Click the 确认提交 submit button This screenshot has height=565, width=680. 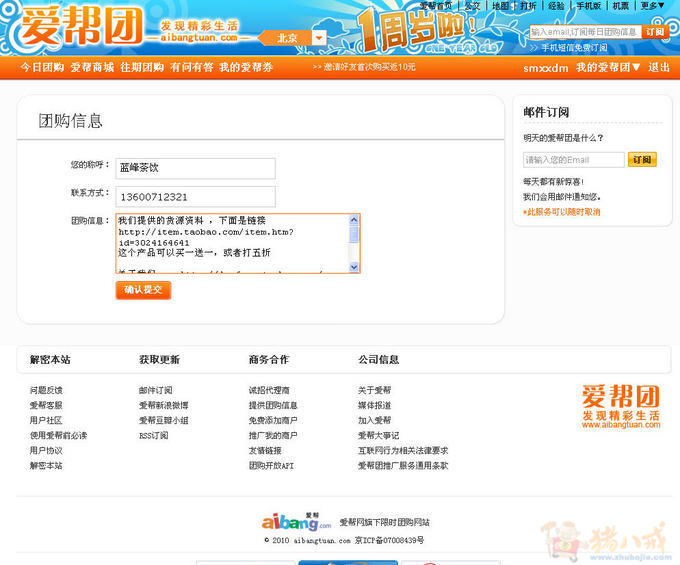pos(144,290)
